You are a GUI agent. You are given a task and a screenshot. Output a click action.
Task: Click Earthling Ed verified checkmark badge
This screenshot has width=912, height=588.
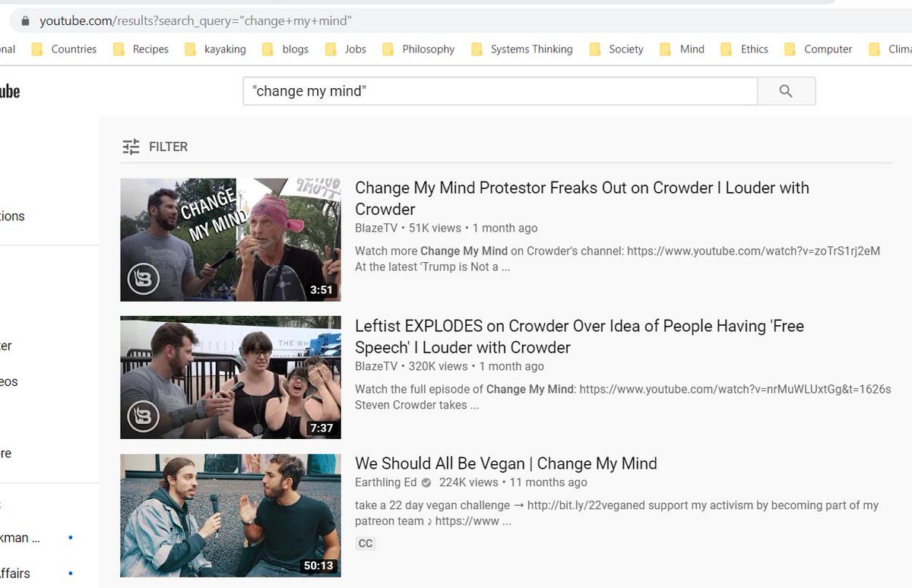point(426,482)
